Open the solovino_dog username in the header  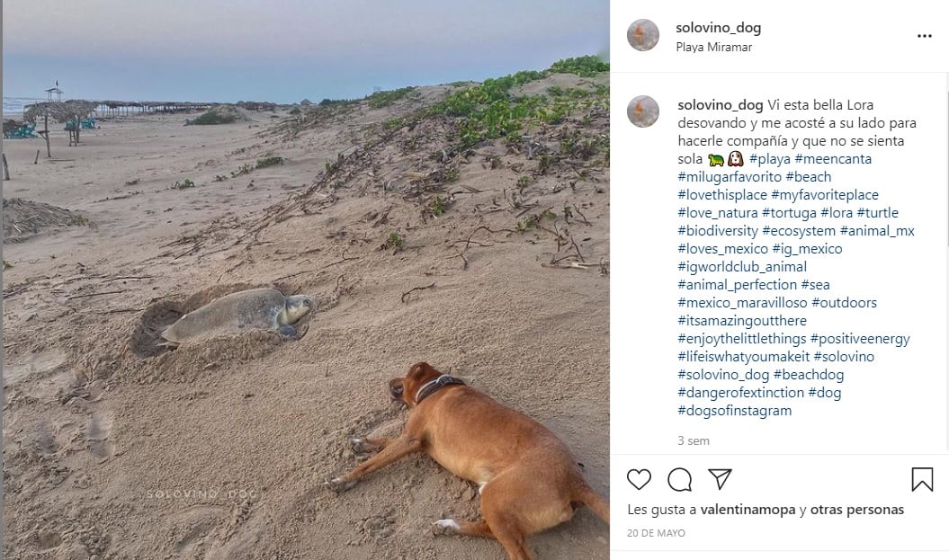718,28
